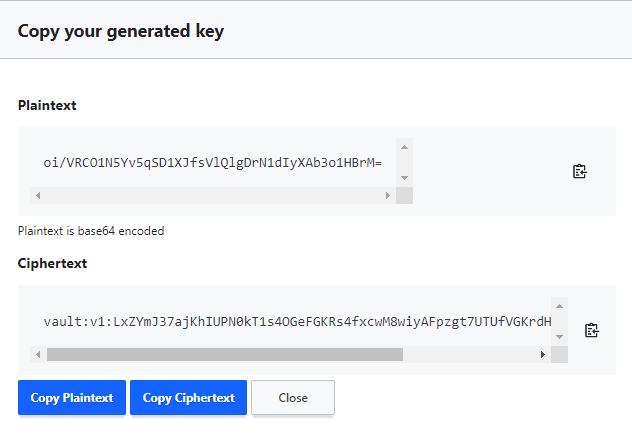Click the Ciphertext box right scroll arrow

543,354
